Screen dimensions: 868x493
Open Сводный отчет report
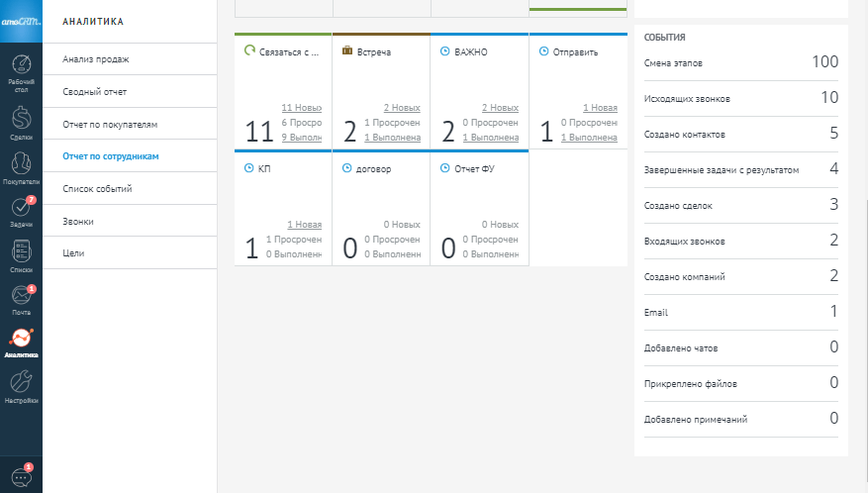[x=94, y=92]
